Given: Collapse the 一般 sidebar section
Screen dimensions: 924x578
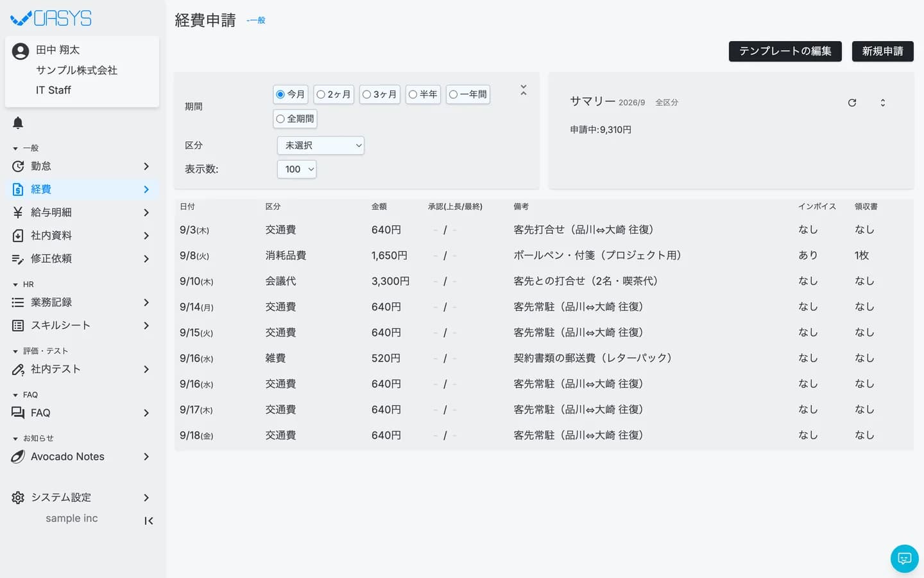Looking at the screenshot, I should 26,148.
